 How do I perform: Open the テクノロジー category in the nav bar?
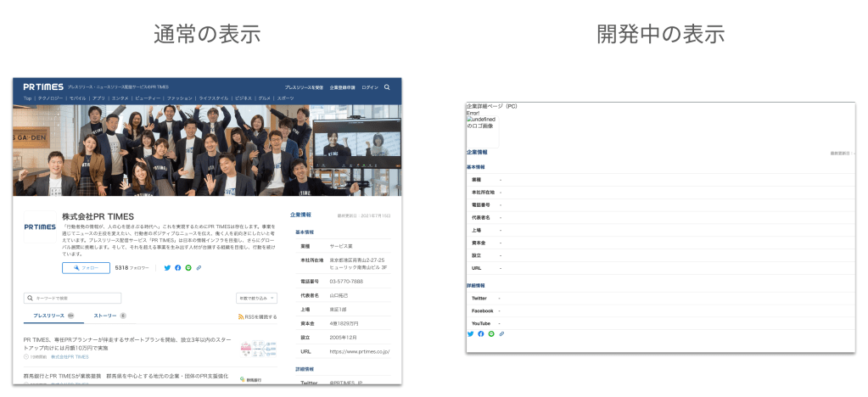[52, 98]
